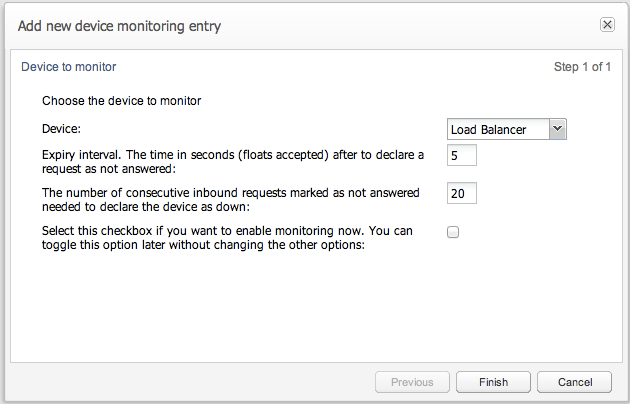This screenshot has height=404, width=630.
Task: Click the 'Choose the device to monitor' text
Action: (x=122, y=100)
